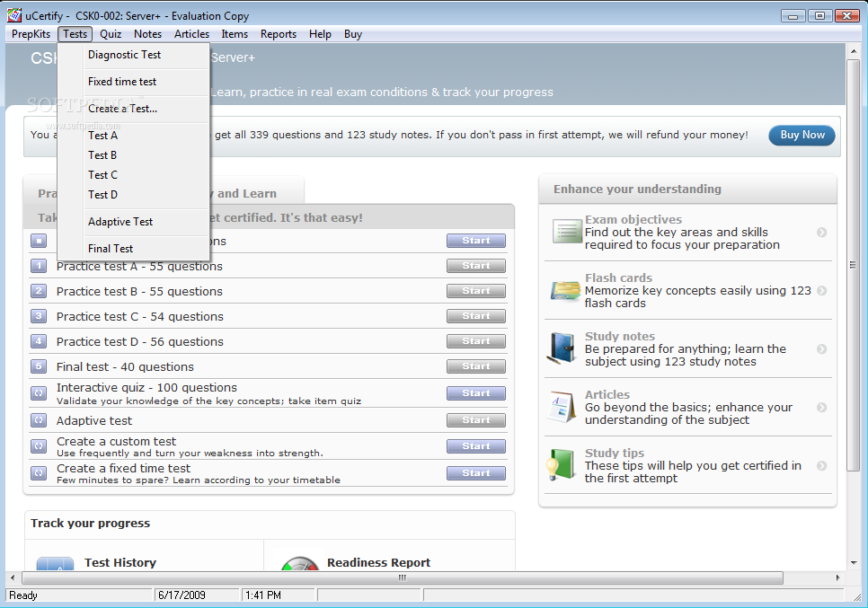Viewport: 868px width, 608px height.
Task: Open the PrepKits menu
Action: (x=31, y=34)
